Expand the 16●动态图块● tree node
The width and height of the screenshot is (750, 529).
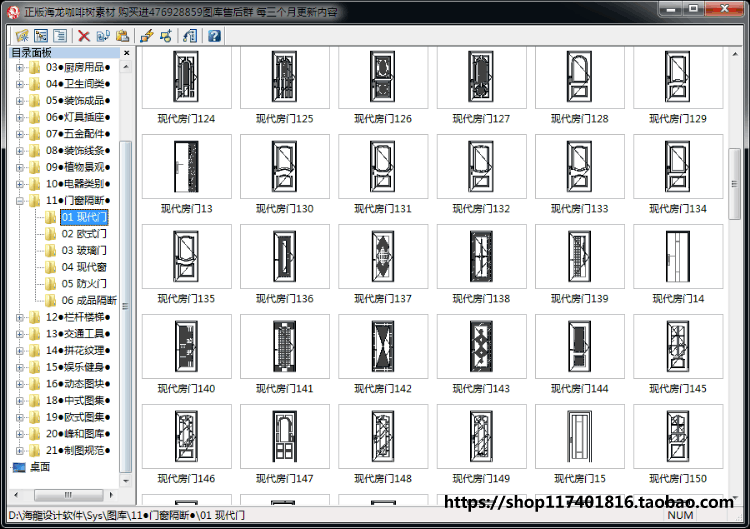(x=20, y=384)
